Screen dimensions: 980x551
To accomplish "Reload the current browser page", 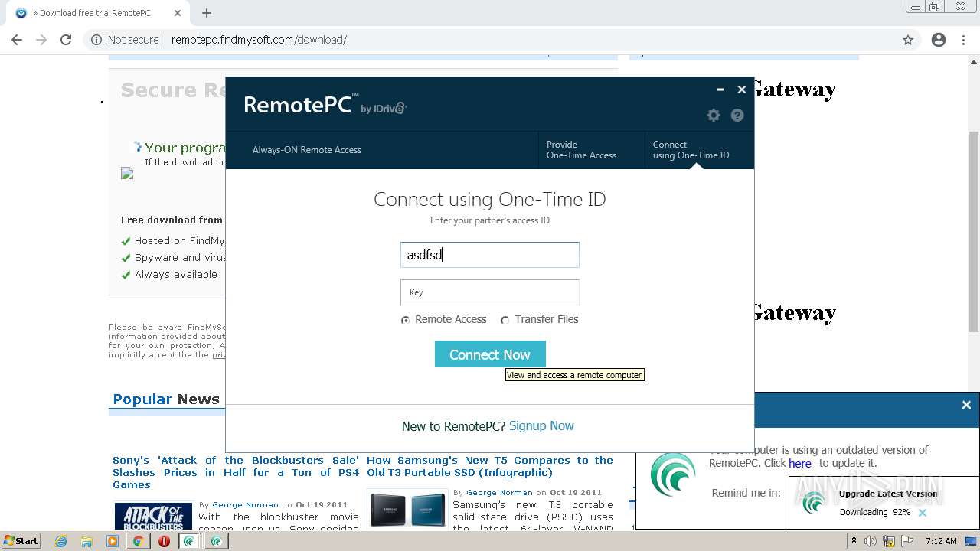I will [x=66, y=40].
